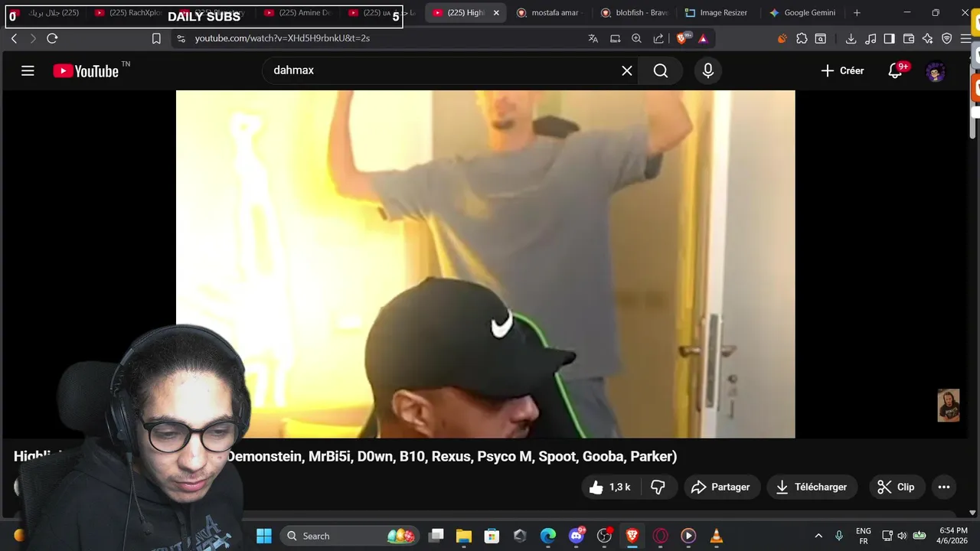Image resolution: width=980 pixels, height=551 pixels.
Task: Switch to the Image Resizer tab
Action: pos(717,13)
